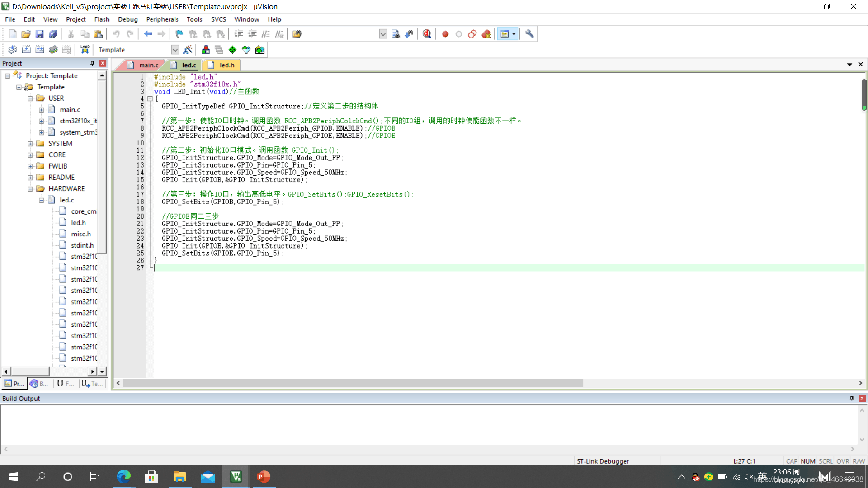The width and height of the screenshot is (868, 488).
Task: Open the Peripherals menu
Action: tap(162, 19)
